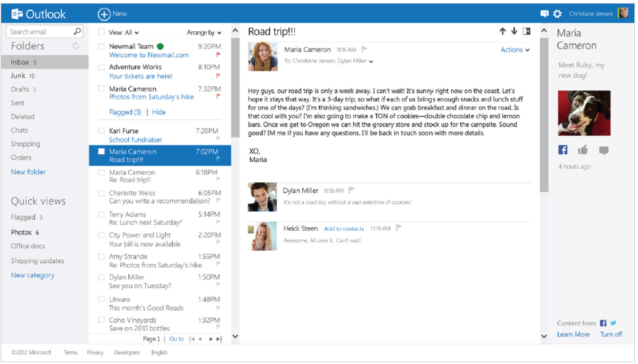This screenshot has height=364, width=638.
Task: Like the post with thumbs-up icon
Action: (583, 151)
